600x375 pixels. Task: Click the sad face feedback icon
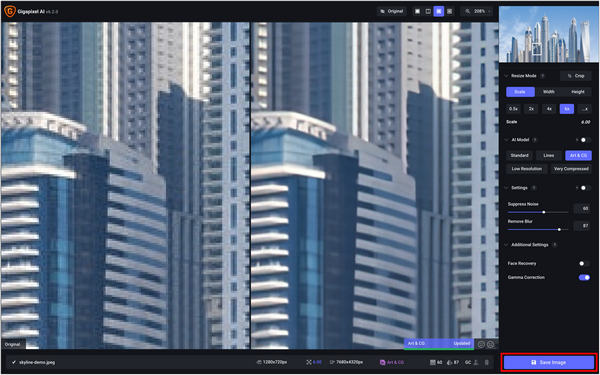[x=491, y=344]
